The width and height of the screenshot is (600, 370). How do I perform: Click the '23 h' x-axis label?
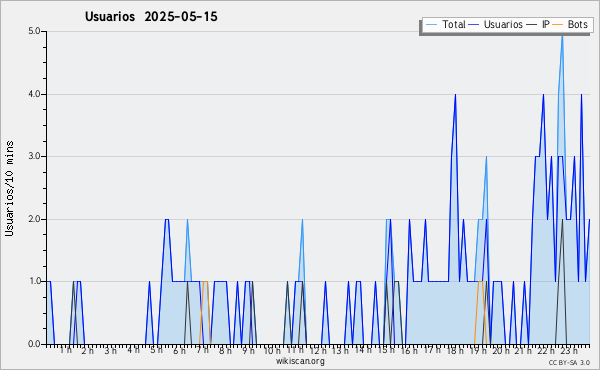pyautogui.click(x=569, y=350)
